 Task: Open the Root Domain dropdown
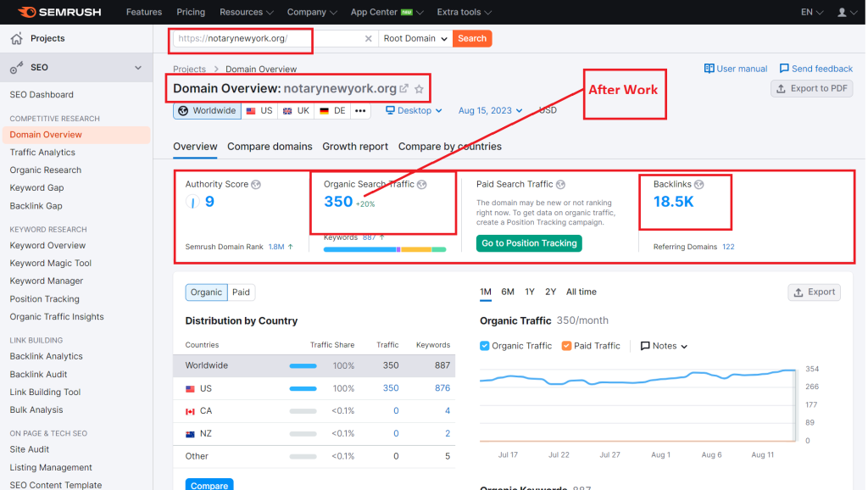pyautogui.click(x=415, y=38)
